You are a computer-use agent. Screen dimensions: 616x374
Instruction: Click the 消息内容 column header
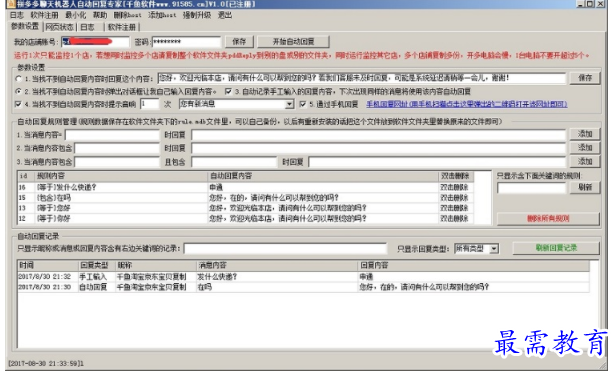(x=277, y=266)
